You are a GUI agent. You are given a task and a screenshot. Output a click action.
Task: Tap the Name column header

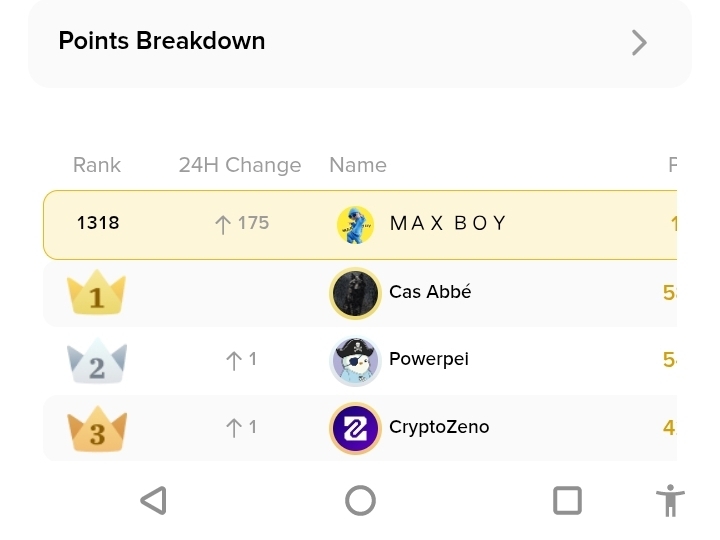tap(358, 165)
